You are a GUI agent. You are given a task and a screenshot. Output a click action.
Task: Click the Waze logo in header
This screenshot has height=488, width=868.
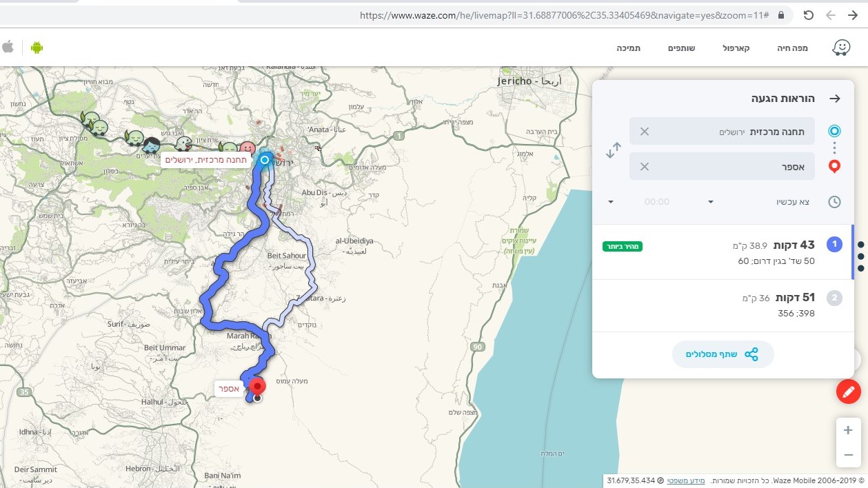coord(841,48)
